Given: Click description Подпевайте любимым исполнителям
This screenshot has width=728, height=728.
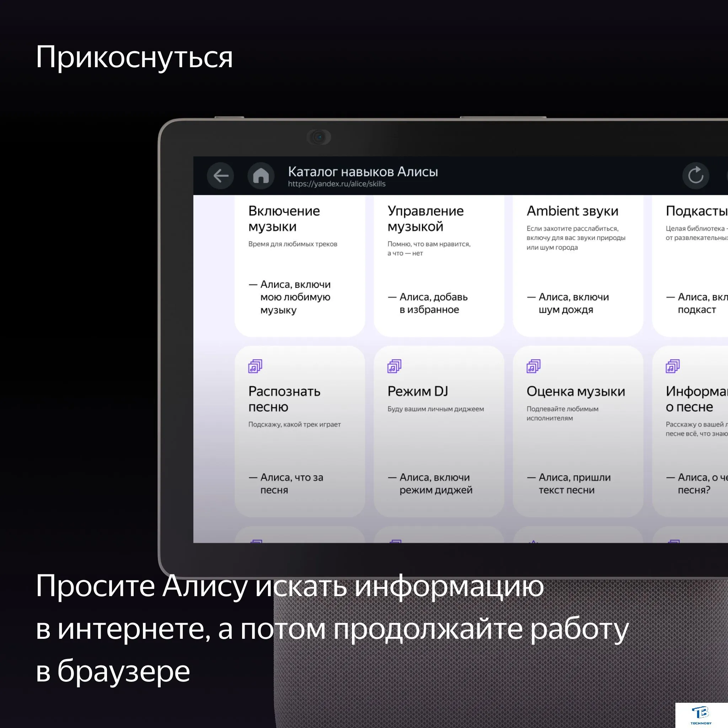Looking at the screenshot, I should [x=562, y=413].
